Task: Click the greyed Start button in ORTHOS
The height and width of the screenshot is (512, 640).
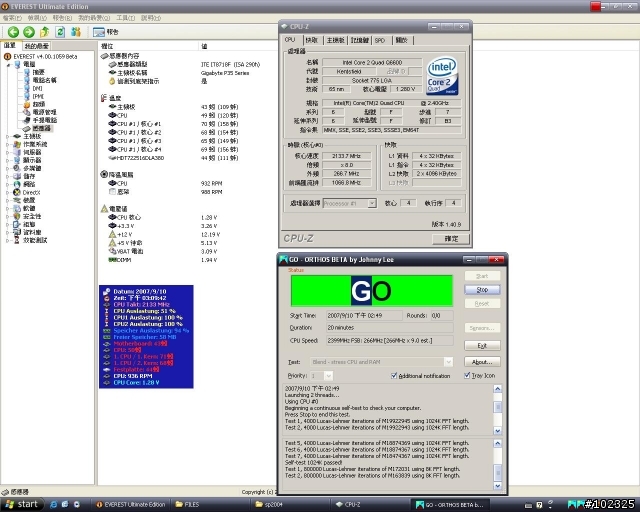Action: pyautogui.click(x=482, y=276)
